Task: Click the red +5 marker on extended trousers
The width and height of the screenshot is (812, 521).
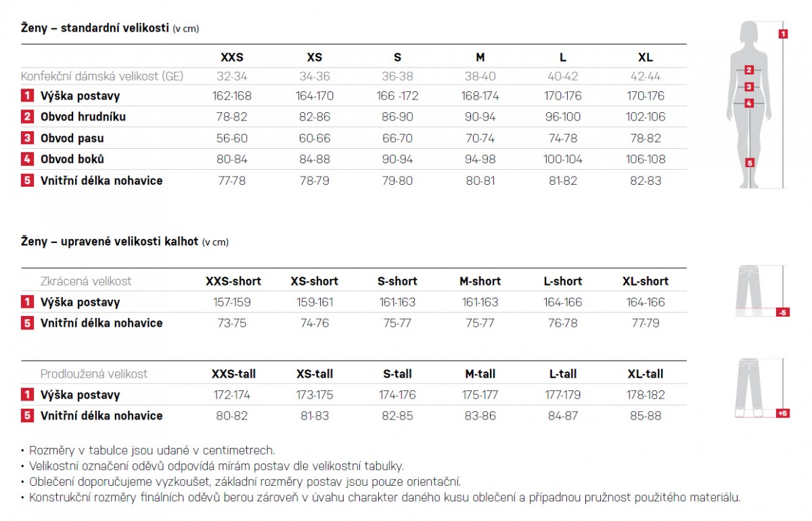Action: 783,413
